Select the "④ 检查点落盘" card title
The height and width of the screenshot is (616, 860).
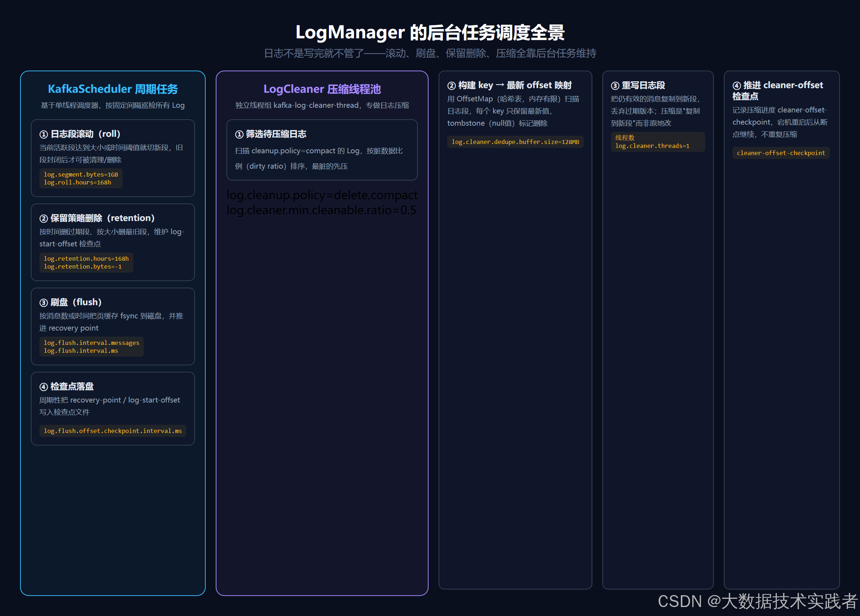(x=66, y=386)
